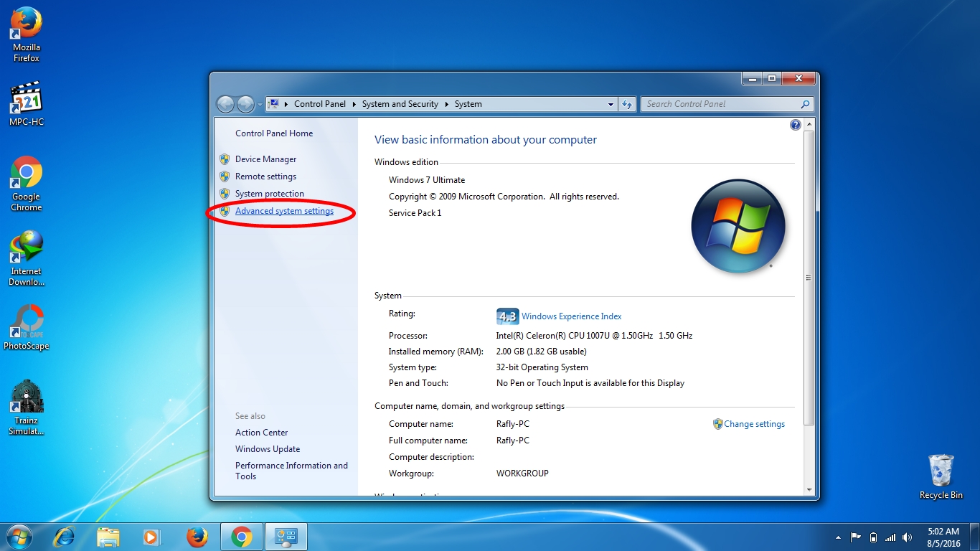The image size is (980, 551).
Task: Open MPC-HC desktop shortcut
Action: (x=26, y=103)
